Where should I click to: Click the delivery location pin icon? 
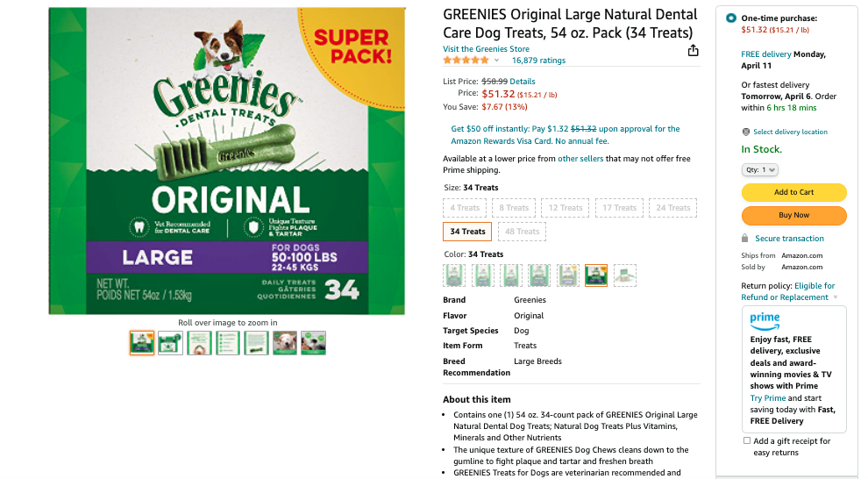(746, 132)
